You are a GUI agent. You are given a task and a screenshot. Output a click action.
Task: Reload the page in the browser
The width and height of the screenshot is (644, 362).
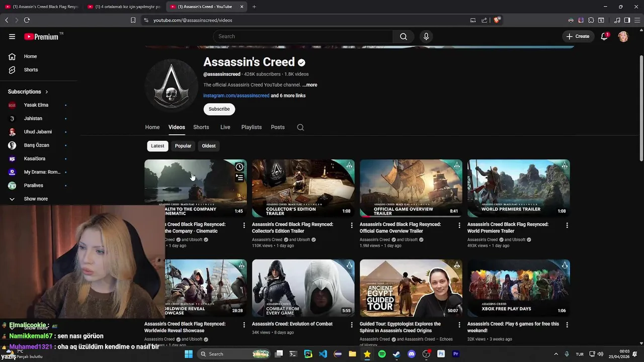pos(27,20)
